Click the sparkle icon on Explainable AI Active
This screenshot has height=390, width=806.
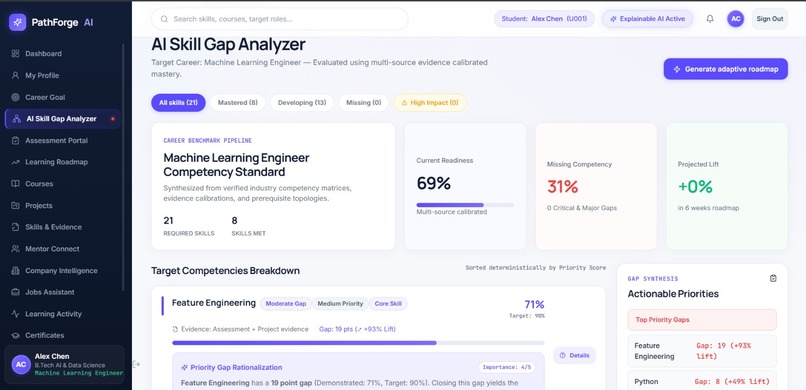(x=613, y=19)
